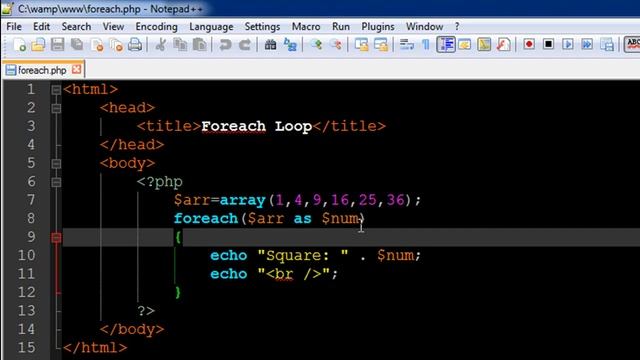This screenshot has height=360, width=640.
Task: Open the File menu
Action: pyautogui.click(x=14, y=27)
